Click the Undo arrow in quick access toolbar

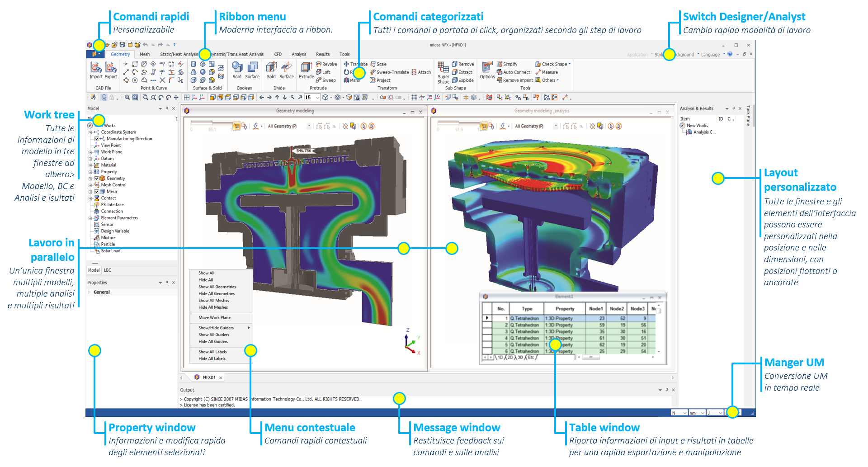[x=145, y=45]
